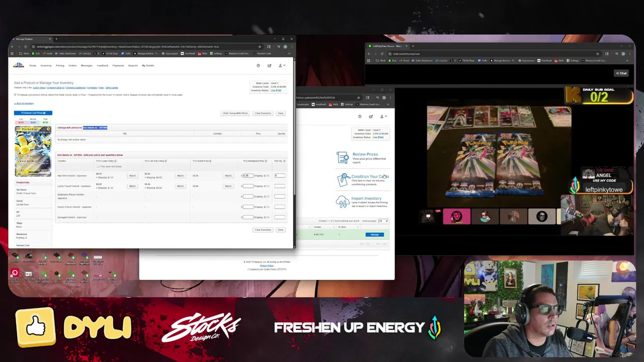Open the Inventory menu item
Image resolution: width=644 pixels, height=362 pixels.
point(46,65)
